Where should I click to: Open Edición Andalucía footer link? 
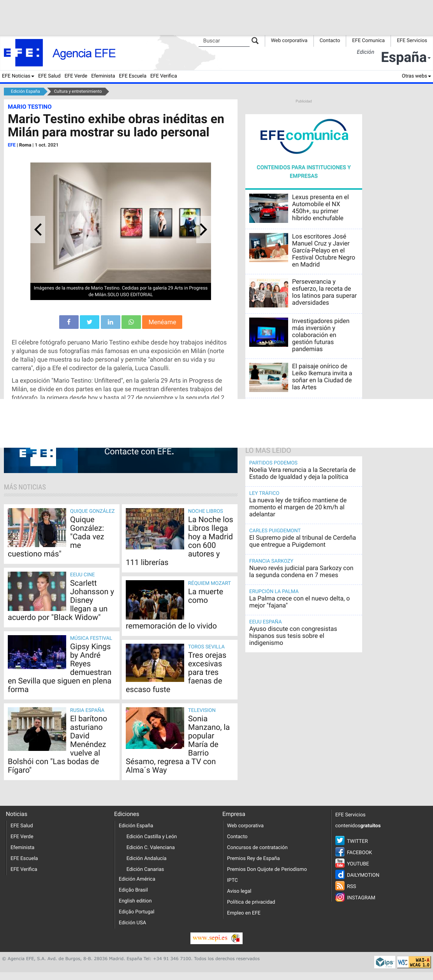(146, 858)
